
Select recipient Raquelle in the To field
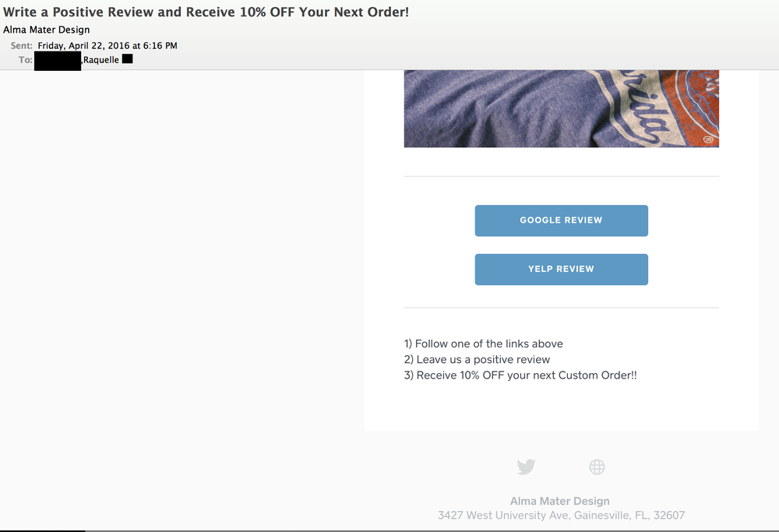101,59
